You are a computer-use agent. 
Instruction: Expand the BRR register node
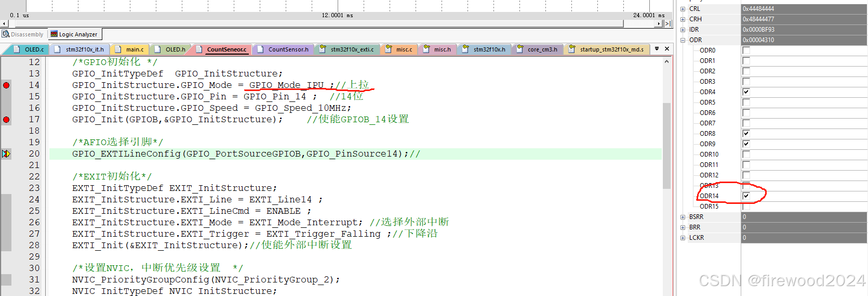(683, 227)
